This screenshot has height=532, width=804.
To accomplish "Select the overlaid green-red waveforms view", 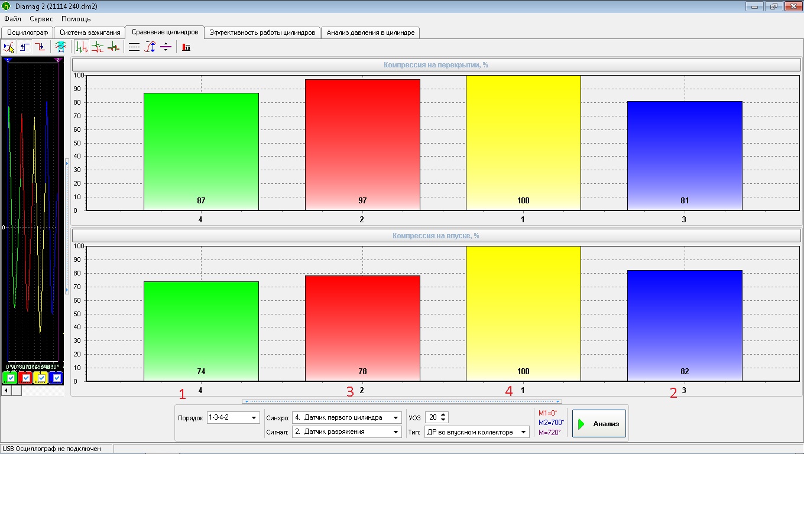I will [x=114, y=47].
